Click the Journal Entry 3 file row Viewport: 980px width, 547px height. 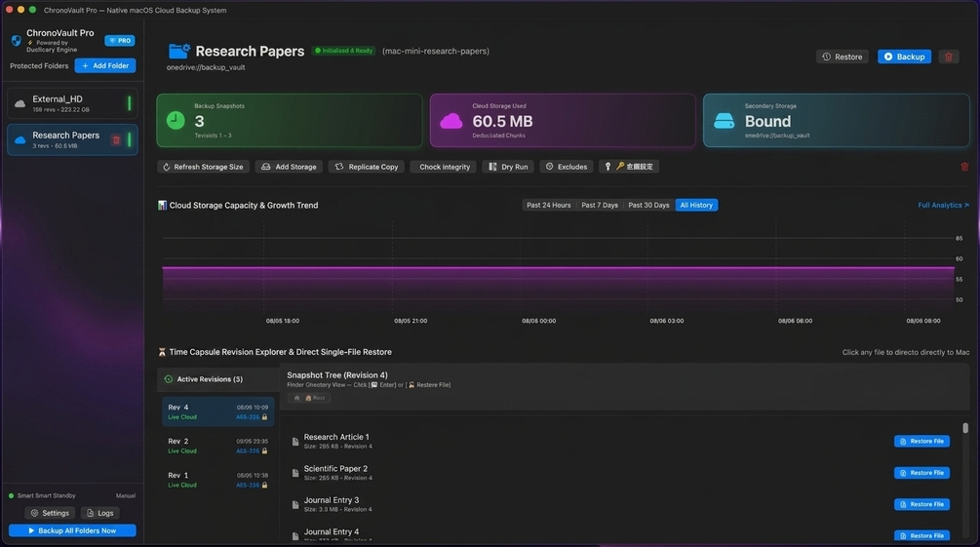tap(622, 504)
